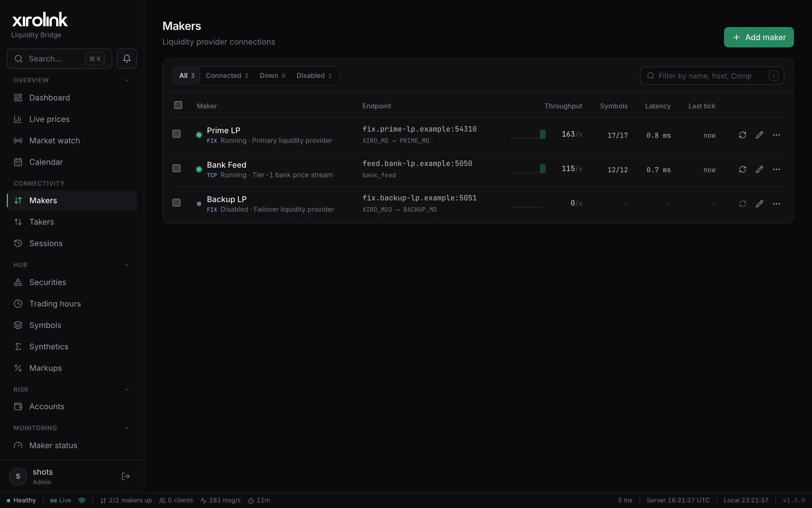Edit Prime LP using the pencil icon
Viewport: 812px width, 508px height.
759,135
